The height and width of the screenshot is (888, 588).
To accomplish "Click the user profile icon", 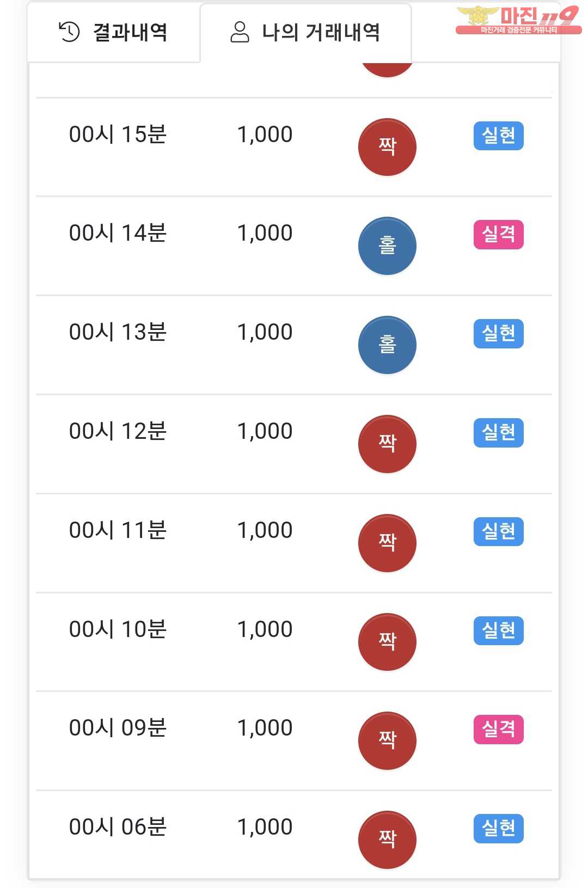I will click(240, 32).
